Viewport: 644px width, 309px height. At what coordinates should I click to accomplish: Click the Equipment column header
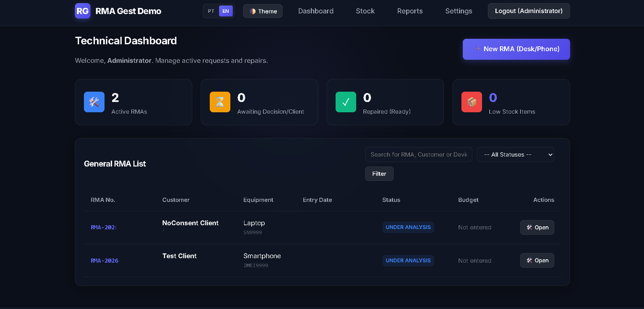tap(258, 200)
